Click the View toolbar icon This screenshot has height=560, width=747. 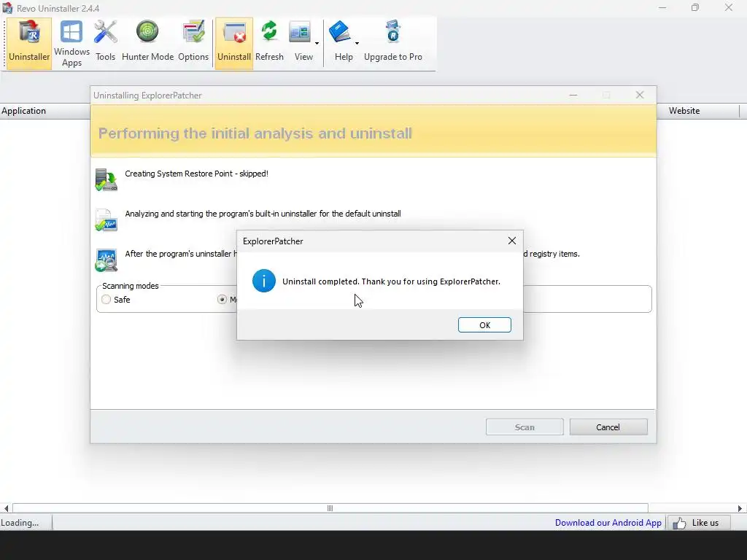300,33
